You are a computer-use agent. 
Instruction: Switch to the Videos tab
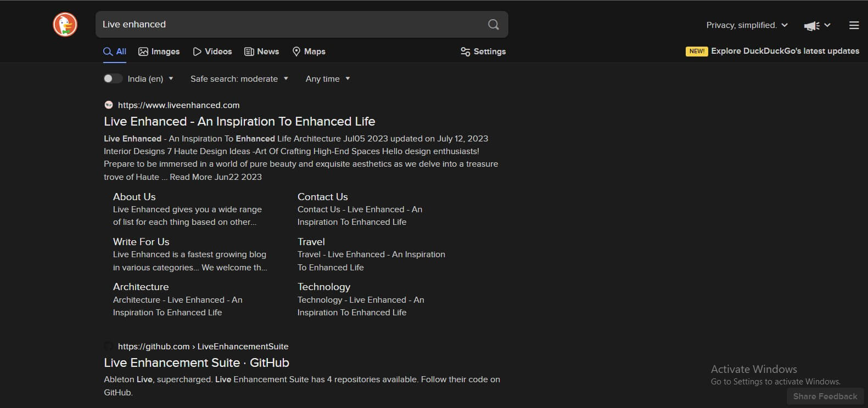(212, 52)
